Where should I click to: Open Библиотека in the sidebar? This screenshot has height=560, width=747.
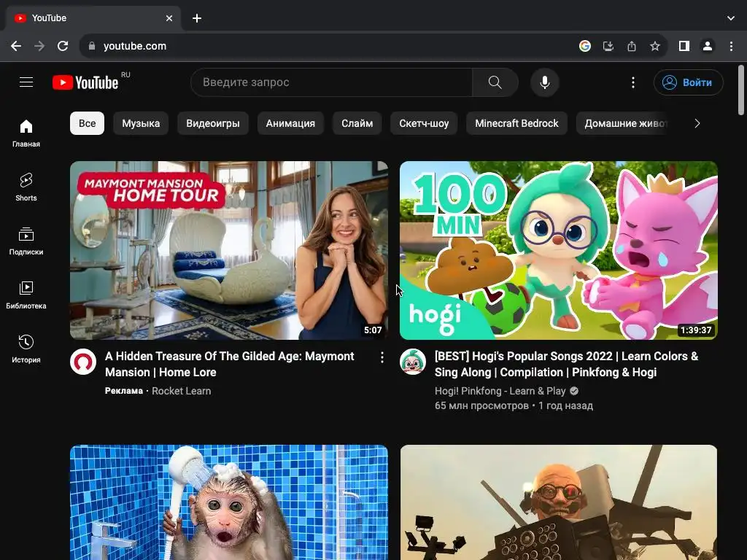coord(26,295)
